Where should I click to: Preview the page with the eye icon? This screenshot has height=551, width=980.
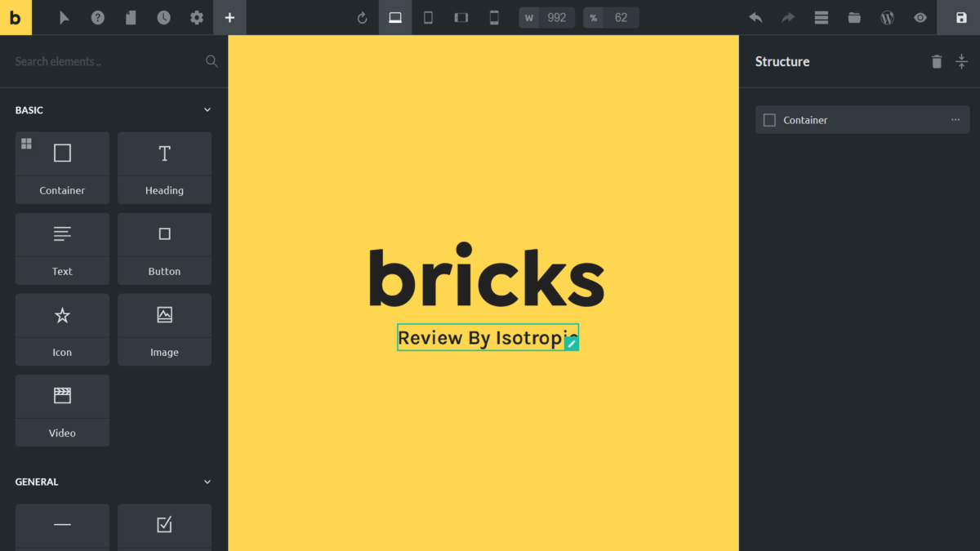(x=920, y=17)
